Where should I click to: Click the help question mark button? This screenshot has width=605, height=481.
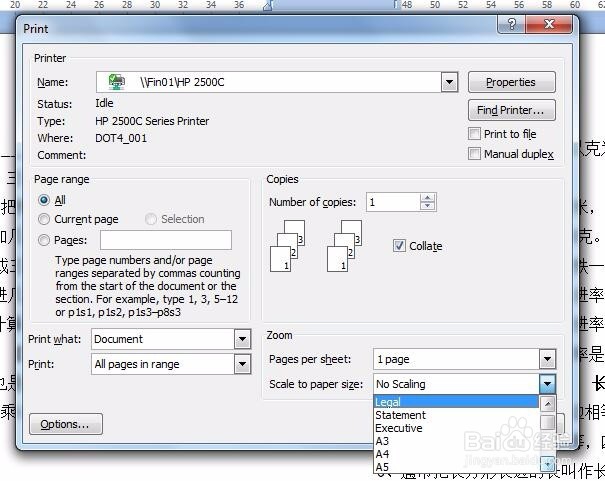512,25
